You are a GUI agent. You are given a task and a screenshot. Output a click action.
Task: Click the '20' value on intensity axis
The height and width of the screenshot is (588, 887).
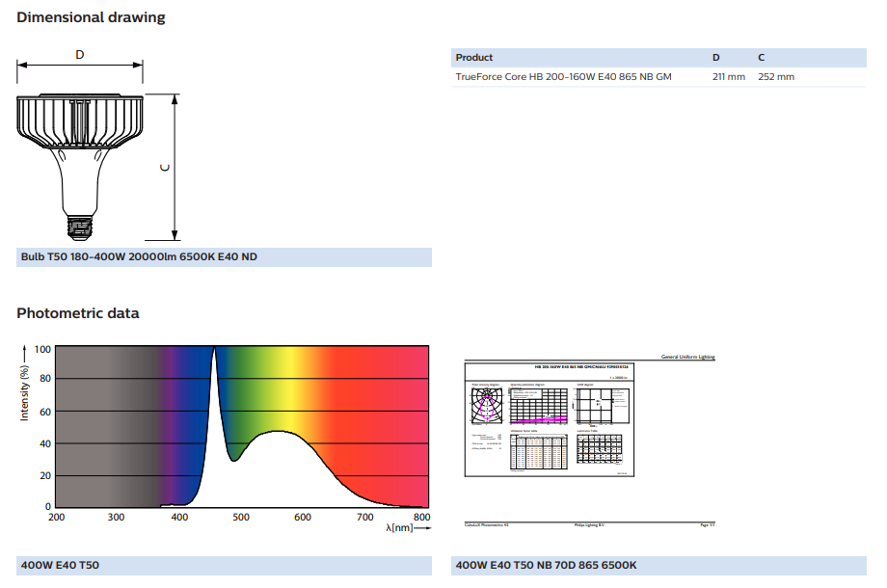pos(45,475)
